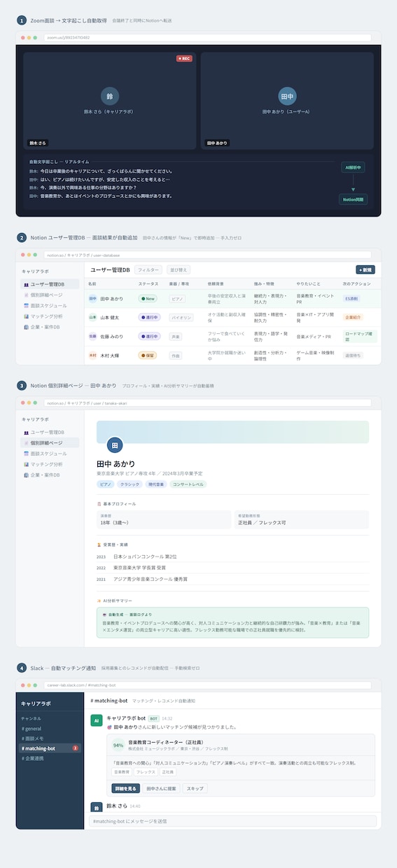This screenshot has width=397, height=868.
Task: Click the スキップ button
Action: [195, 788]
